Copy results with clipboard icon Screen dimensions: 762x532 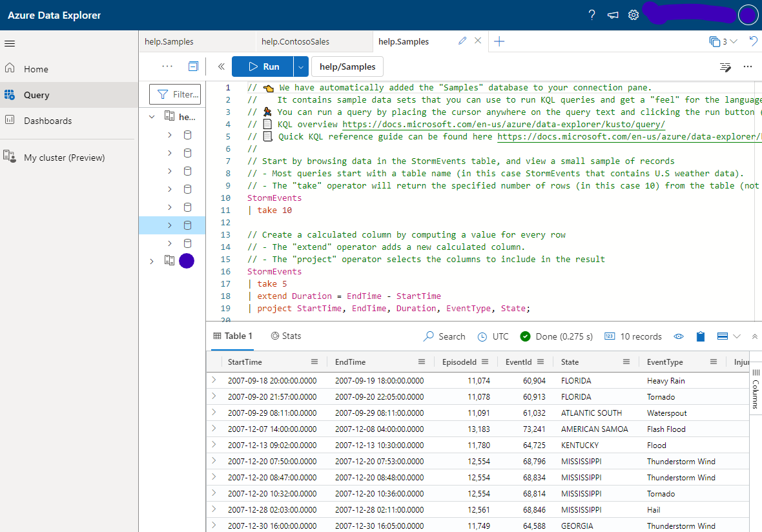[x=700, y=336]
